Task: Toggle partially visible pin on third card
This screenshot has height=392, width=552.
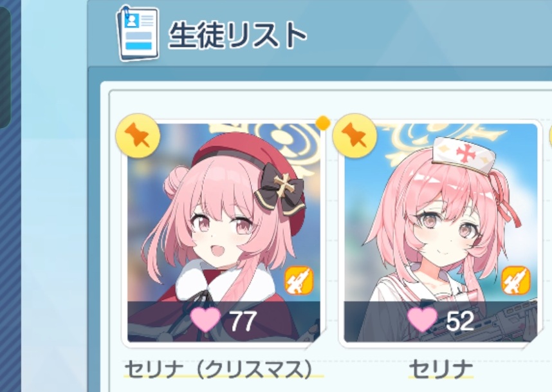Action: [x=550, y=135]
